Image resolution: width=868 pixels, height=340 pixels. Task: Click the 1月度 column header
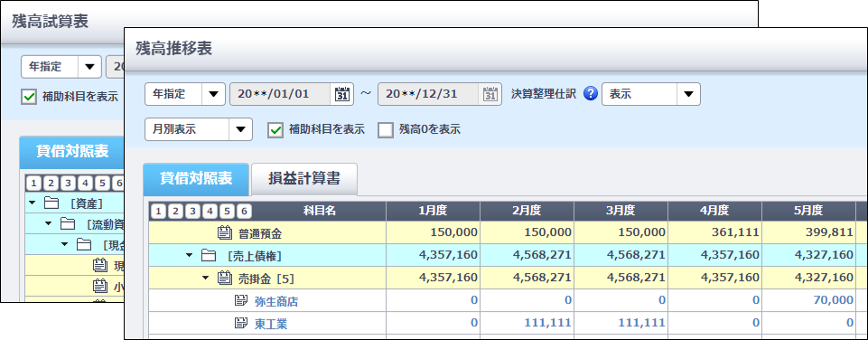[x=433, y=211]
